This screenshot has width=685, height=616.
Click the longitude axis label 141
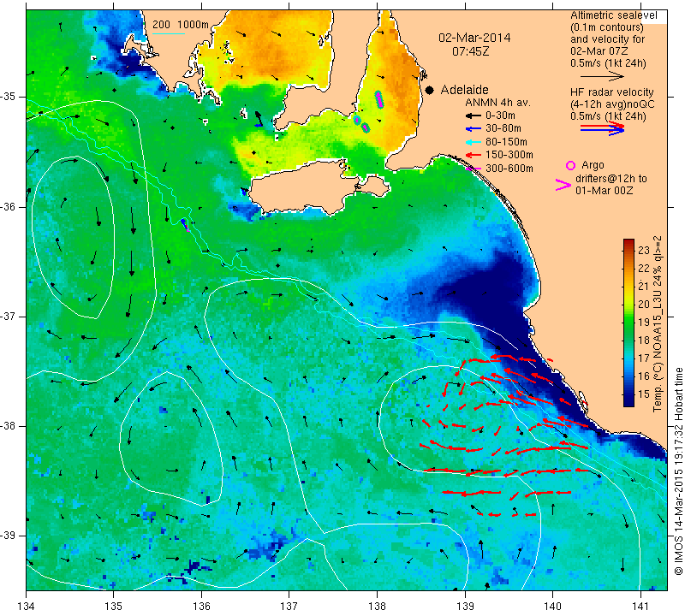pyautogui.click(x=640, y=607)
